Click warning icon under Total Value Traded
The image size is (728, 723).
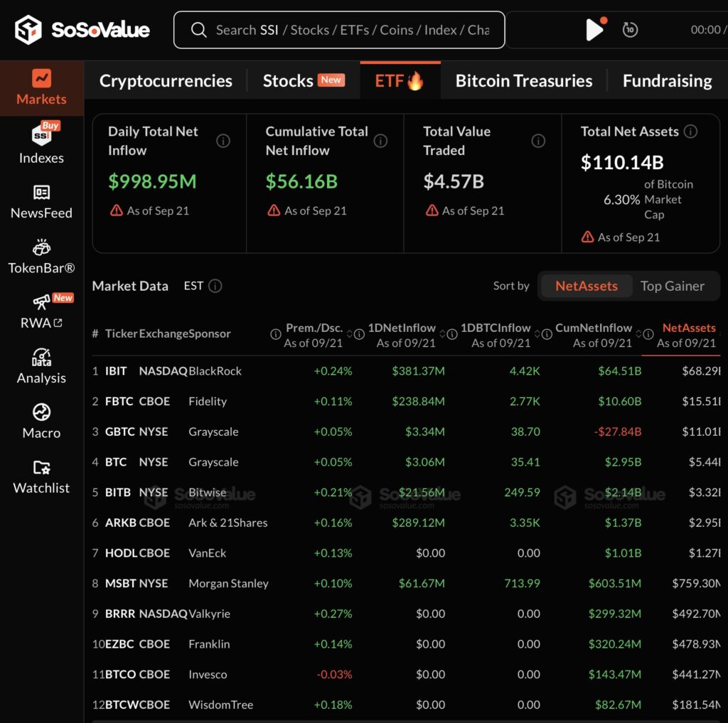coord(432,210)
